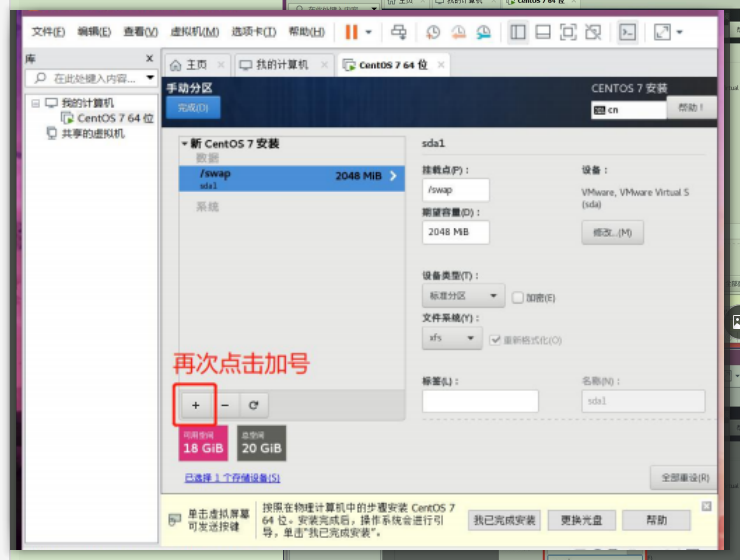Screen dimensions: 740x560
Task: Close the yellow installation hint bar
Action: tap(706, 506)
